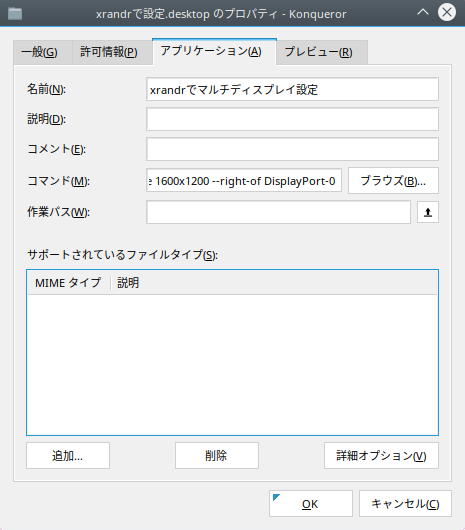Click the コメント(E) comment field
Image resolution: width=465 pixels, height=530 pixels.
(292, 149)
